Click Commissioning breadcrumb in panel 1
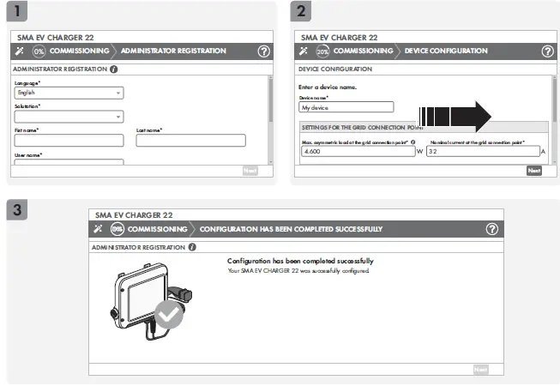 [79, 51]
